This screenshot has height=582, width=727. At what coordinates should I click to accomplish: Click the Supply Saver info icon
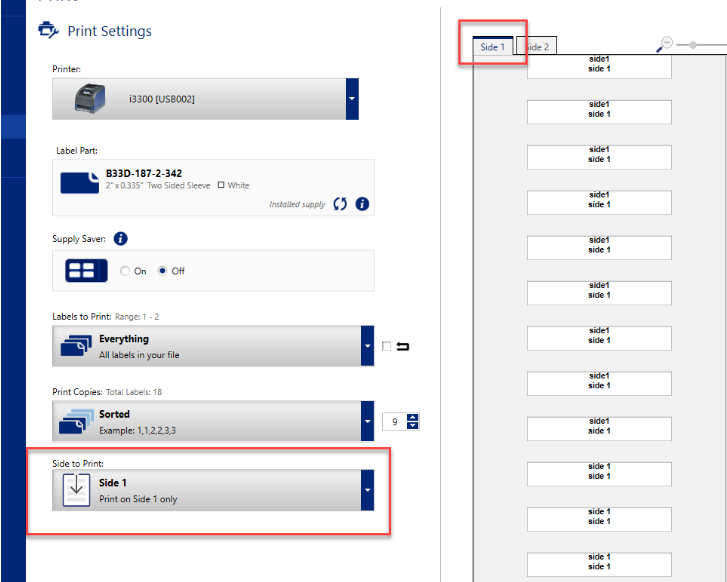(120, 239)
